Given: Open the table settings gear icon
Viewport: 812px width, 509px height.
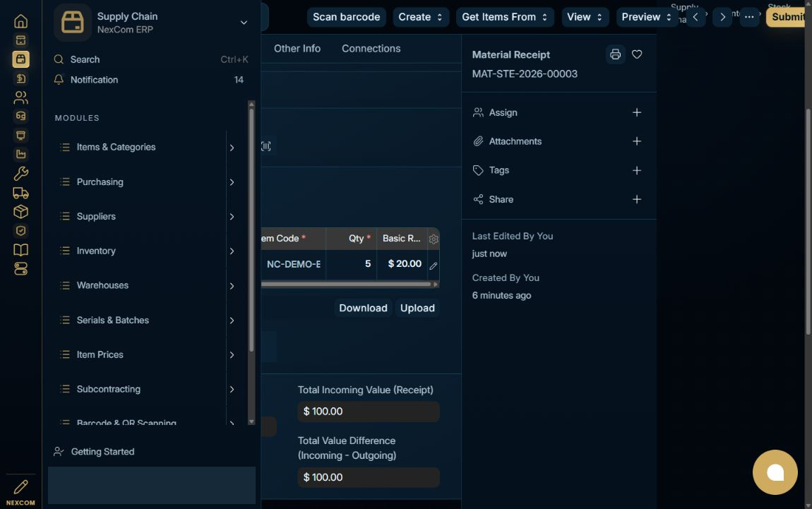Looking at the screenshot, I should (434, 239).
